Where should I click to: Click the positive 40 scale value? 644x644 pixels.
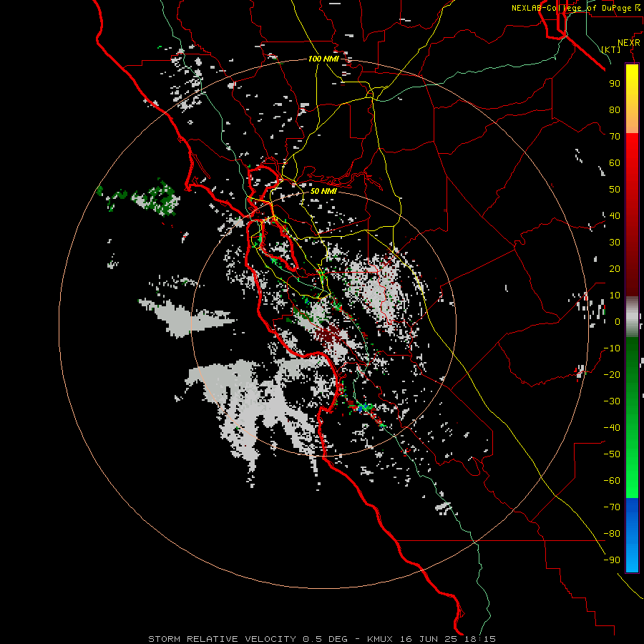click(x=615, y=215)
